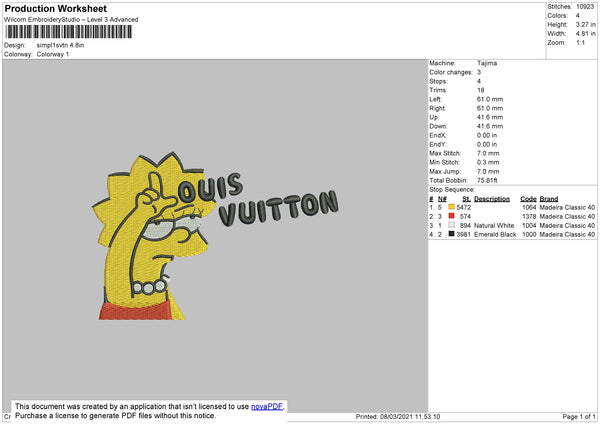
Task: Click the yellow thread color swatch 5472
Action: click(x=452, y=207)
